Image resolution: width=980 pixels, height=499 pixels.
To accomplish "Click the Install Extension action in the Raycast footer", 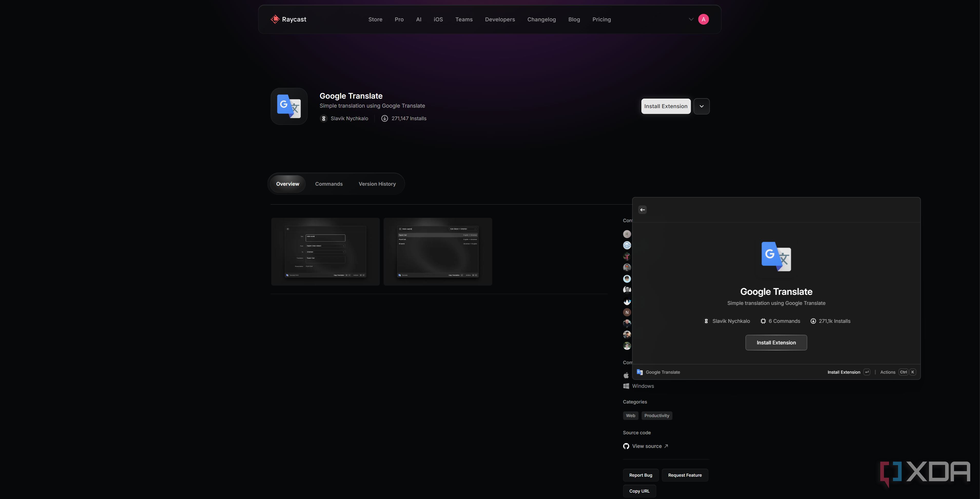I will 844,372.
